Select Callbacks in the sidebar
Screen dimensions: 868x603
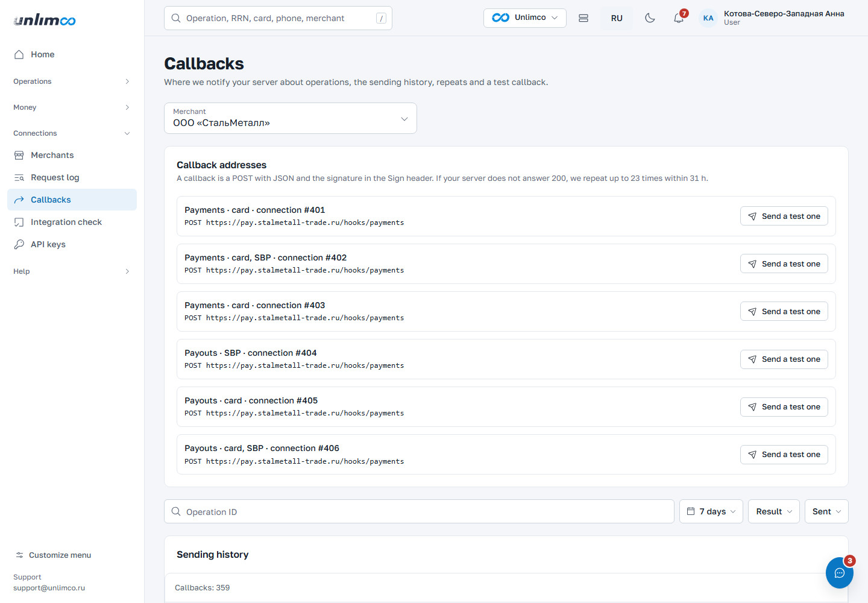72,200
